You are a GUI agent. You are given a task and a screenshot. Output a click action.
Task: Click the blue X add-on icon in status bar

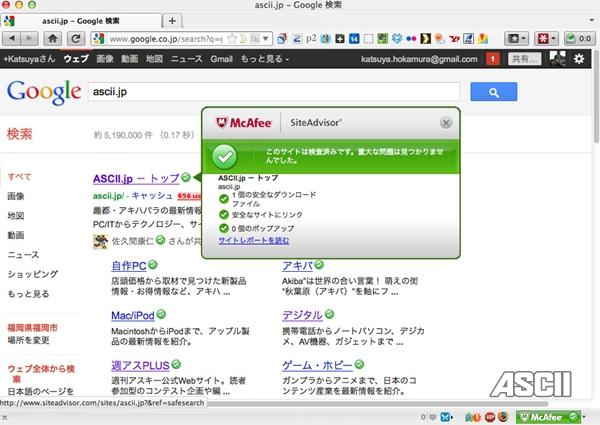tap(445, 417)
